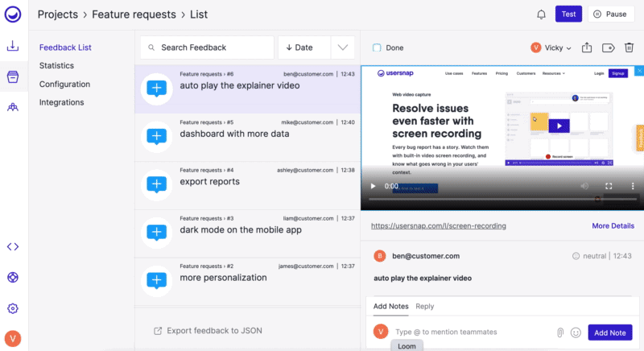Switch to Add Notes tab
The height and width of the screenshot is (351, 644).
(x=390, y=306)
